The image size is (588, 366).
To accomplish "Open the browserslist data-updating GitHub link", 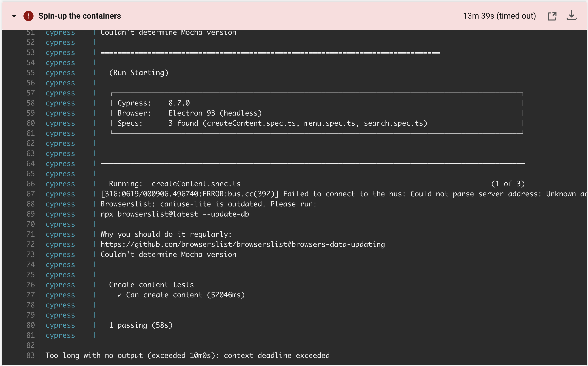I will (x=242, y=244).
